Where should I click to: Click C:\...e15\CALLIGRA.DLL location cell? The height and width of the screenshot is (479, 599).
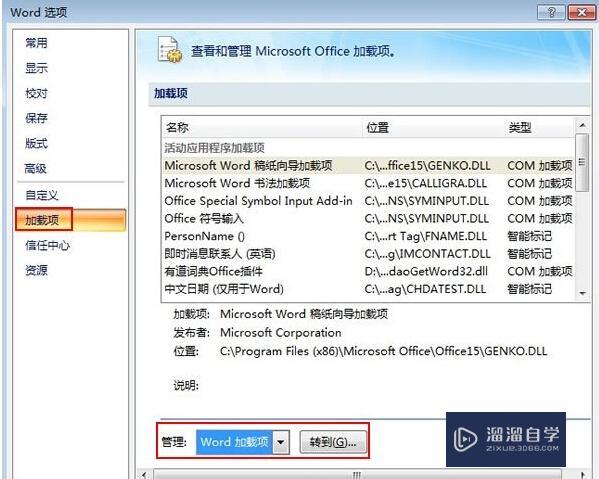[426, 183]
